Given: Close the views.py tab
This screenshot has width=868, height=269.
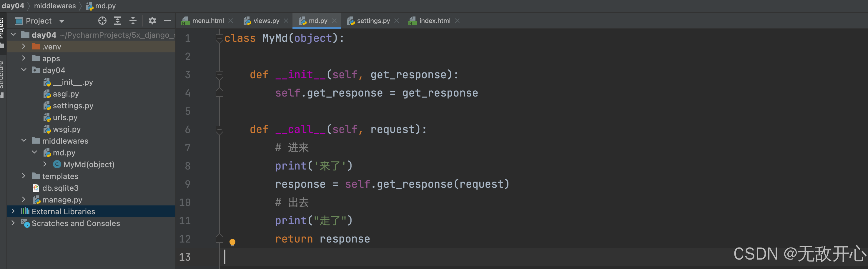Looking at the screenshot, I should [x=286, y=21].
